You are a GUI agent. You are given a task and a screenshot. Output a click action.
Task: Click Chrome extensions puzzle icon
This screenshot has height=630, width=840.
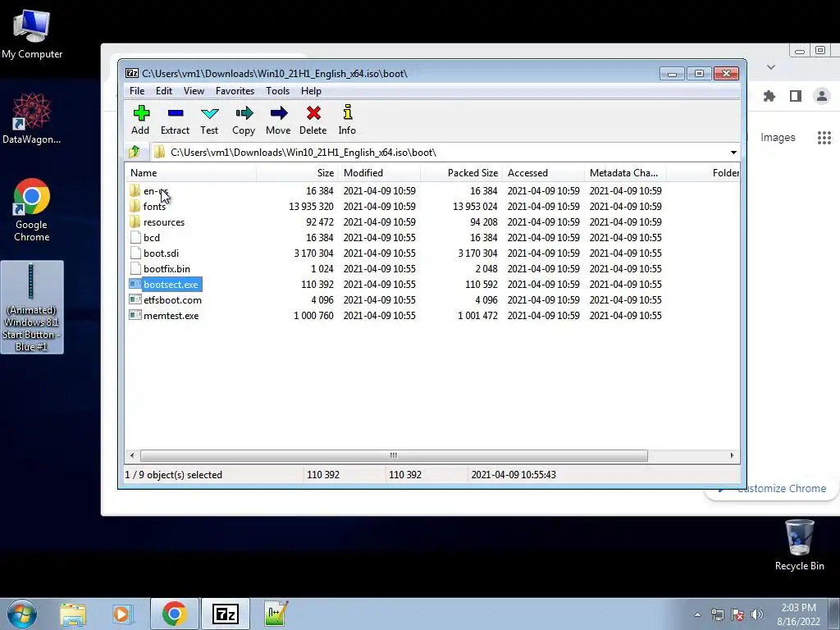click(769, 97)
